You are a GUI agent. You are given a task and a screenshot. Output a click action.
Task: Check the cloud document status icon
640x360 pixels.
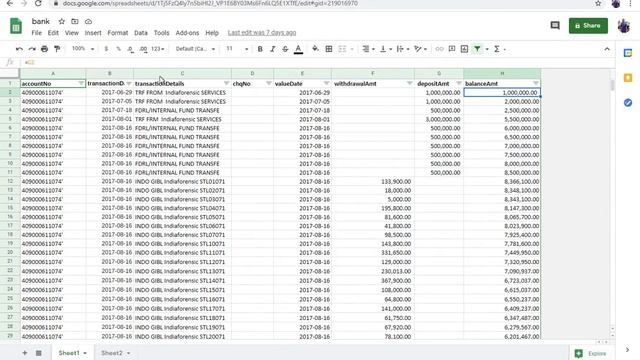tap(88, 21)
